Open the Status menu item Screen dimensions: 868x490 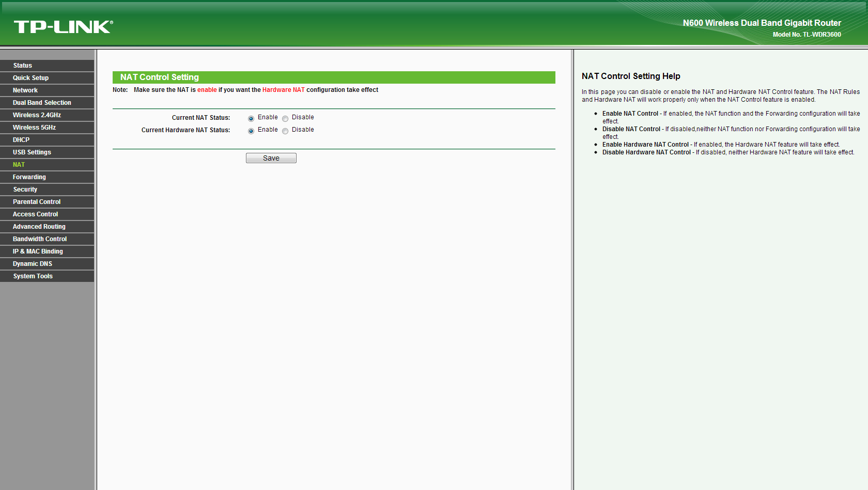click(x=47, y=66)
